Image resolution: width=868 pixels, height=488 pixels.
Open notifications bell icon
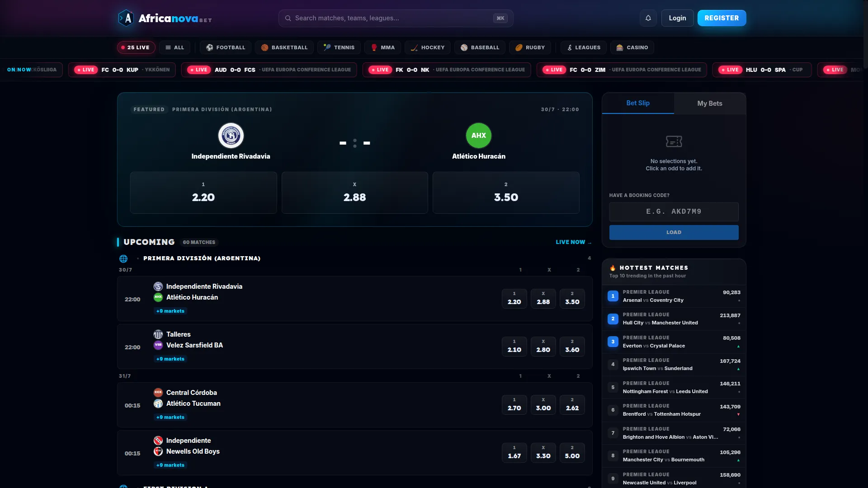[x=648, y=18]
